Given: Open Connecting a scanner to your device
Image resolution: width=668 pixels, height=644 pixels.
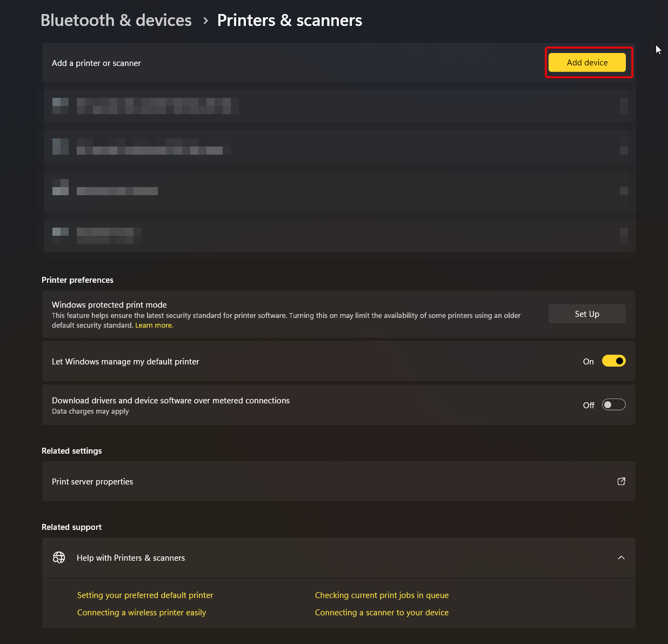Looking at the screenshot, I should (x=382, y=613).
